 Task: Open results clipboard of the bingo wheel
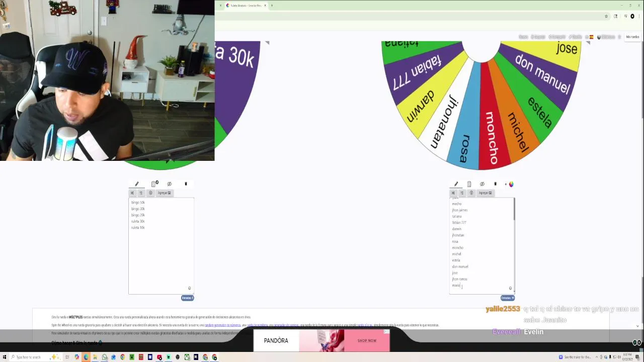pos(153,184)
